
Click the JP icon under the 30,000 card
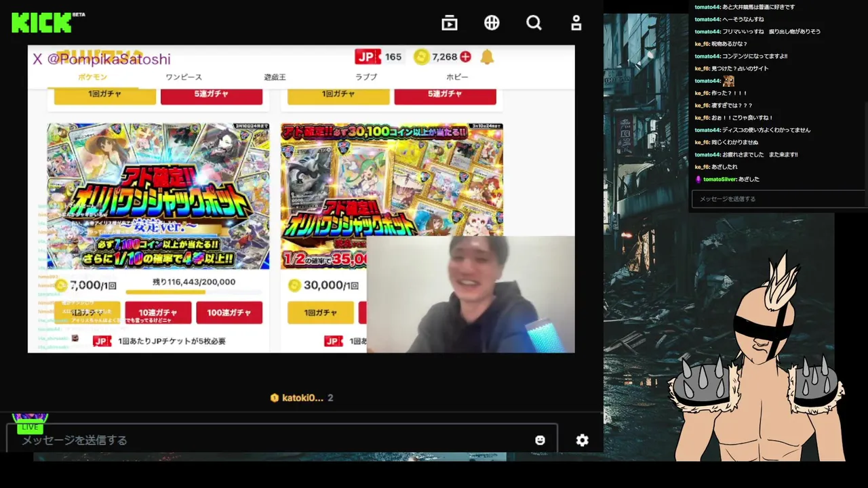333,341
